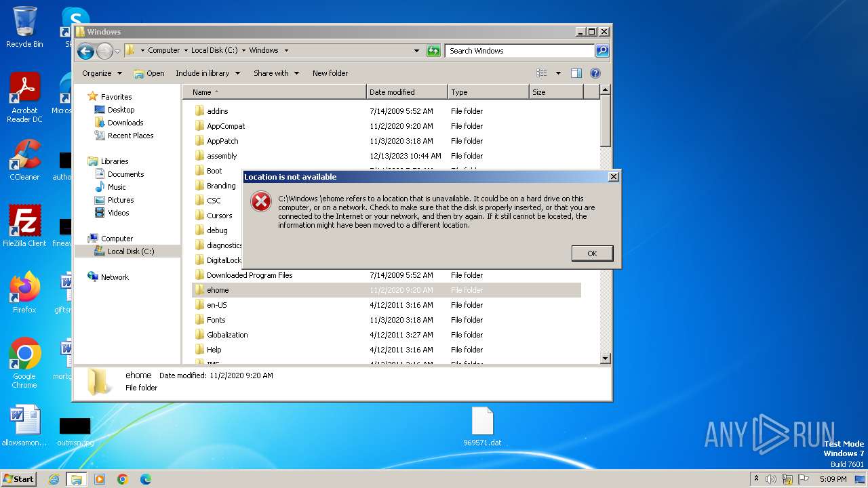Click the file list scroll up arrow

606,90
